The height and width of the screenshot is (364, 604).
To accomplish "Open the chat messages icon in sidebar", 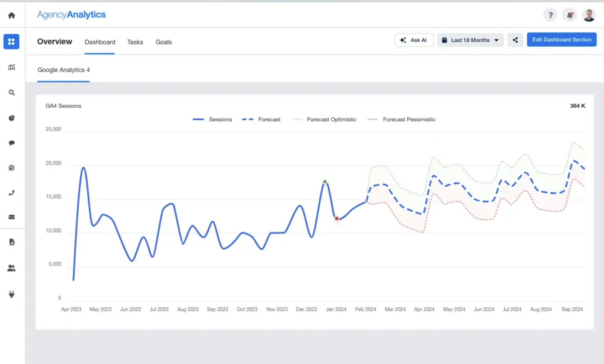I will pyautogui.click(x=12, y=143).
